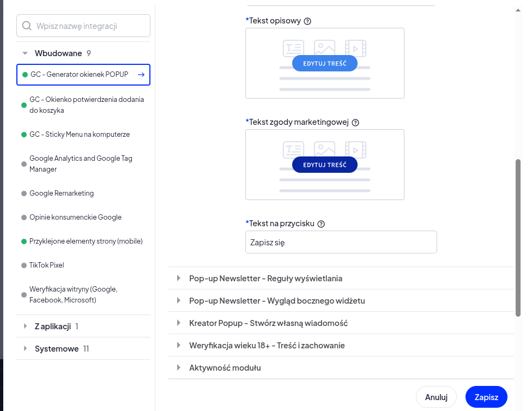Screen dimensions: 532x411
Task: Click EDYTUJ TREŚĆ under Tekst opisowy
Action: coord(325,63)
